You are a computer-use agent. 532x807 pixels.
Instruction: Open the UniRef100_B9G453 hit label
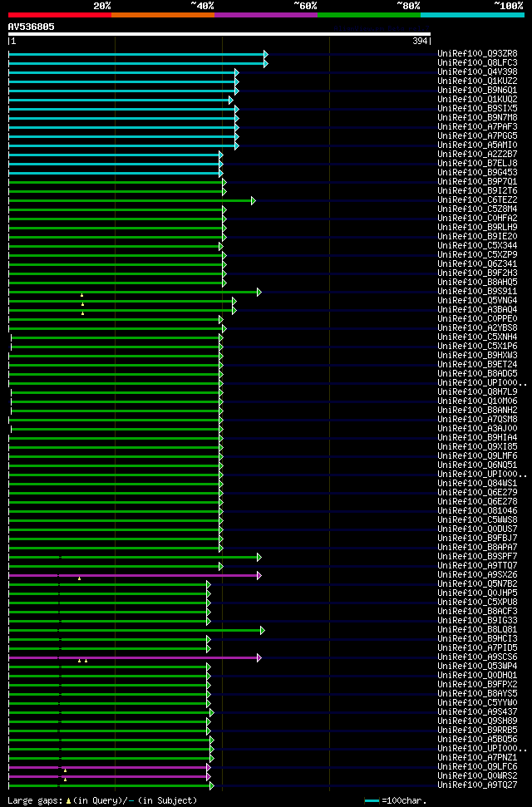pos(477,172)
